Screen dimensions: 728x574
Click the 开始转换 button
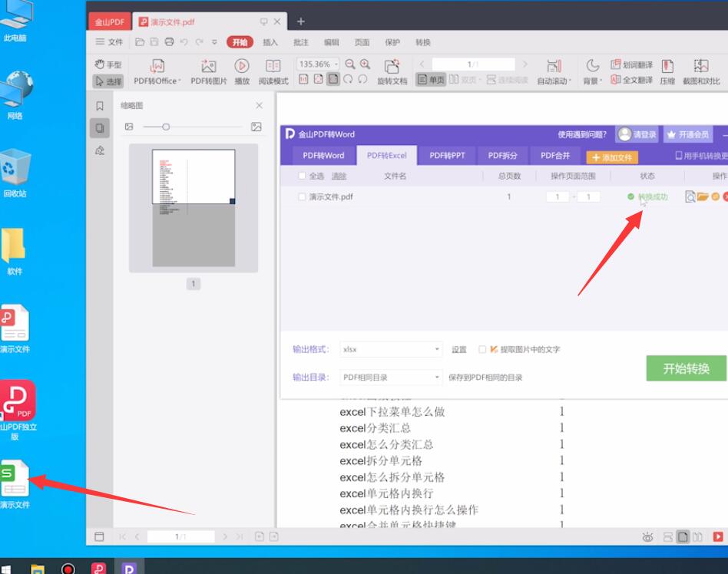[687, 368]
